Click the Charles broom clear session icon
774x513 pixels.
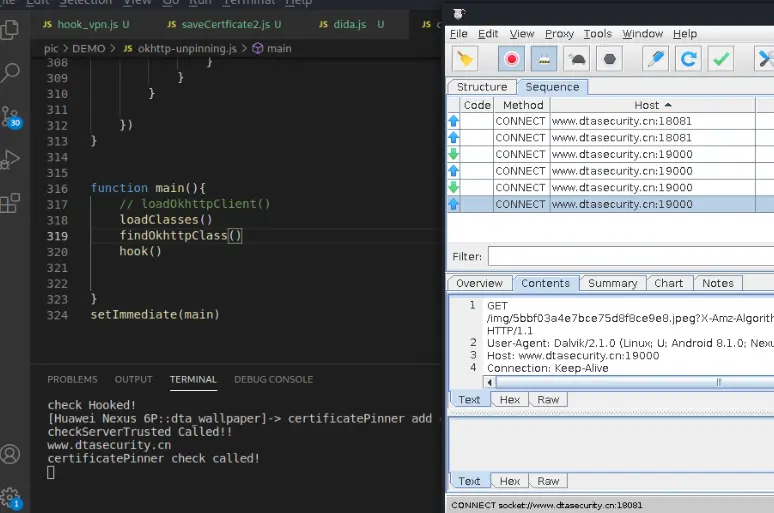click(464, 59)
